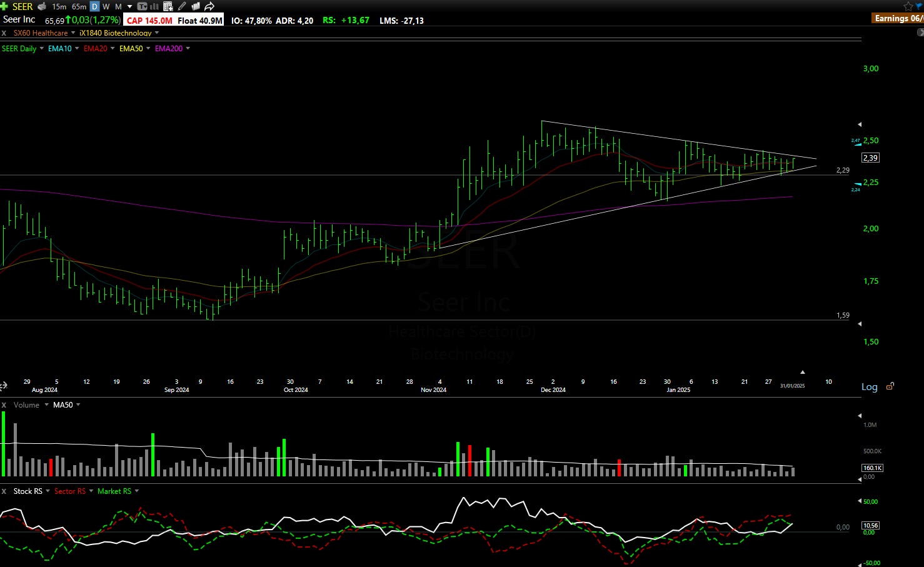Image resolution: width=924 pixels, height=567 pixels.
Task: Click the current price tag 2,39
Action: (x=870, y=158)
